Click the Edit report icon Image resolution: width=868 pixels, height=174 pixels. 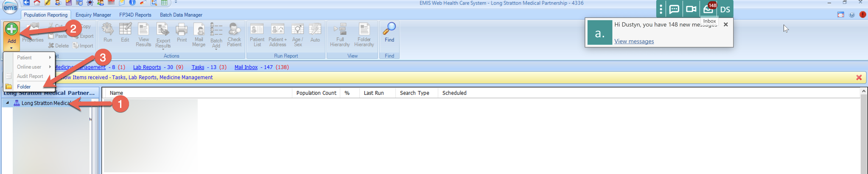[125, 29]
